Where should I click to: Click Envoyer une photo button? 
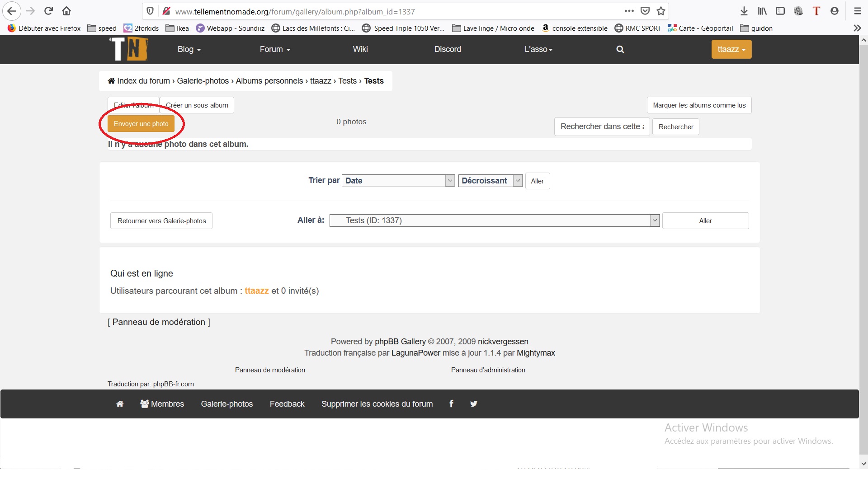click(141, 124)
